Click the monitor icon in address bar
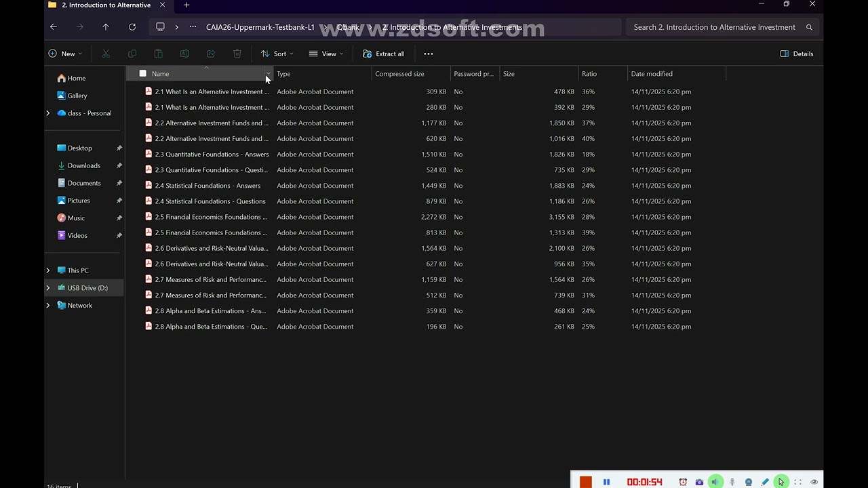 pyautogui.click(x=160, y=27)
